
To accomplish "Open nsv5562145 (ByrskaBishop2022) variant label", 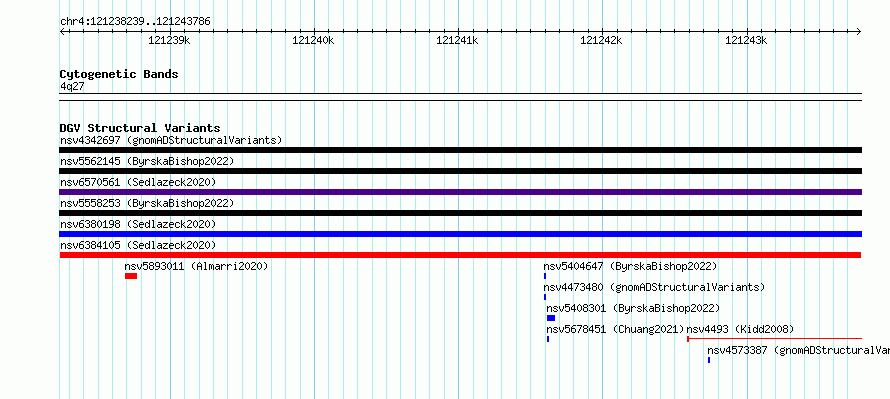I will pos(147,161).
